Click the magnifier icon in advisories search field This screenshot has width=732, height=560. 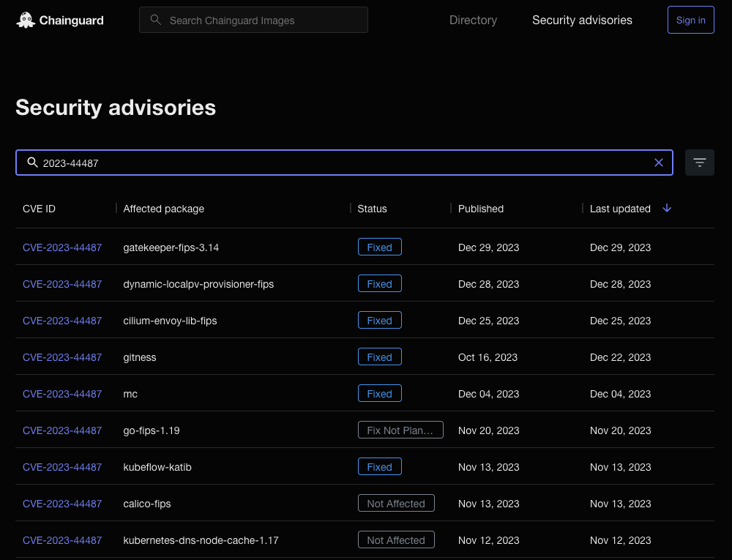33,162
